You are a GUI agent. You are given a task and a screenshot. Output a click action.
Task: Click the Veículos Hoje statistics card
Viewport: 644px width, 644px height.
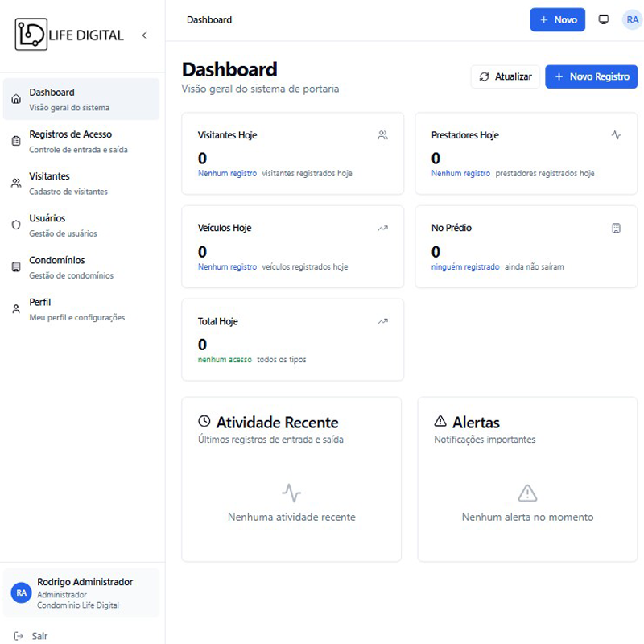[x=292, y=247]
